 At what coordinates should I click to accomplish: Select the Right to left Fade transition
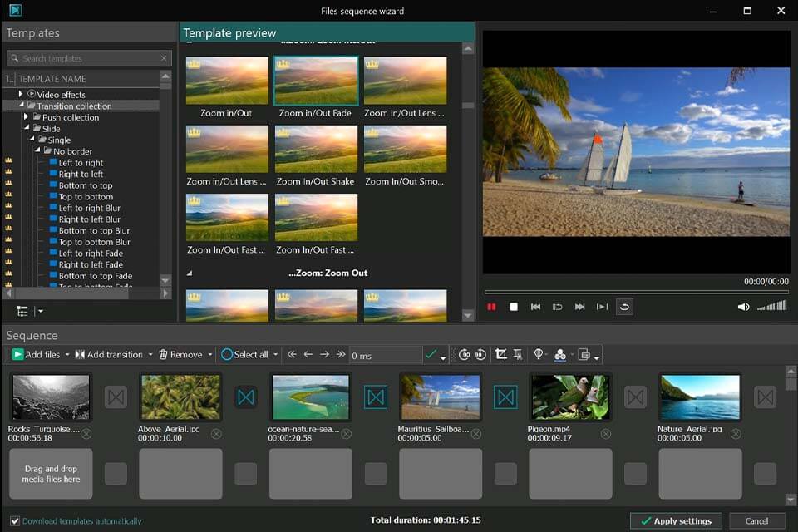(91, 264)
